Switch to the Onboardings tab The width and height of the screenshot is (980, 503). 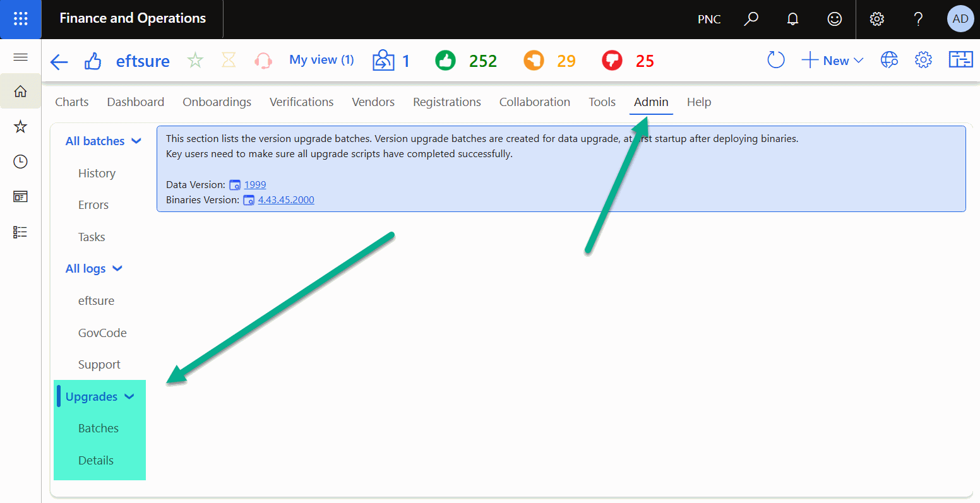pos(217,102)
